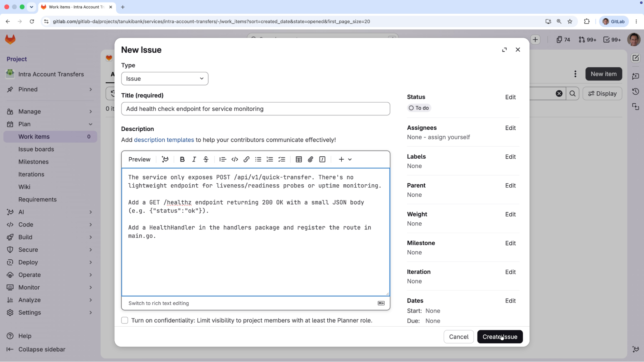Open the work items actions kebab menu
Image resolution: width=644 pixels, height=362 pixels.
(575, 74)
